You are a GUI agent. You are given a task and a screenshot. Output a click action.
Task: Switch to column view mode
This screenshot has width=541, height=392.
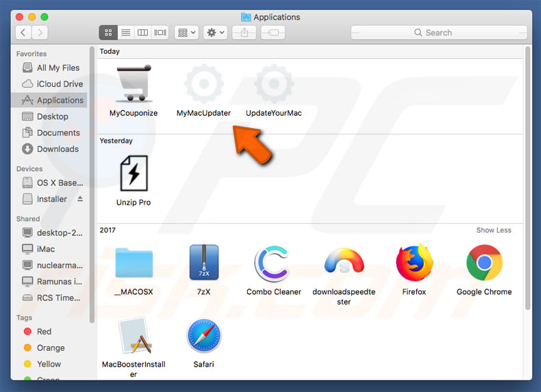point(143,32)
